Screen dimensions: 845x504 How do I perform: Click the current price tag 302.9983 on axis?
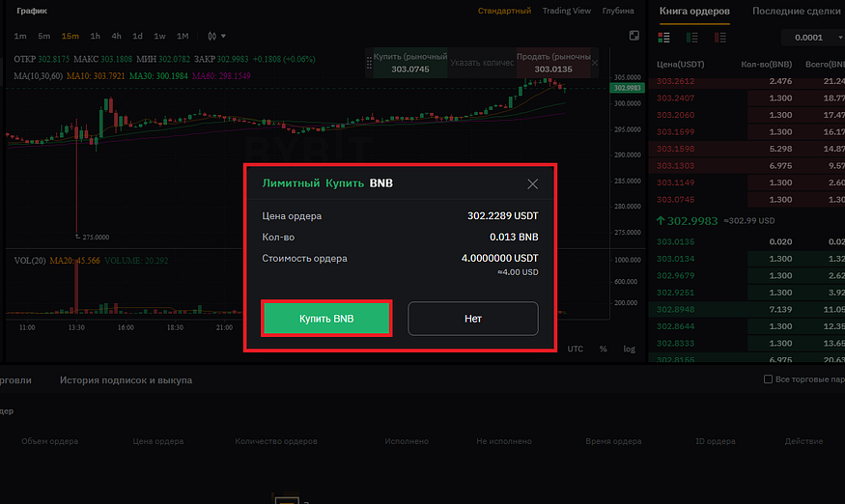tap(628, 88)
